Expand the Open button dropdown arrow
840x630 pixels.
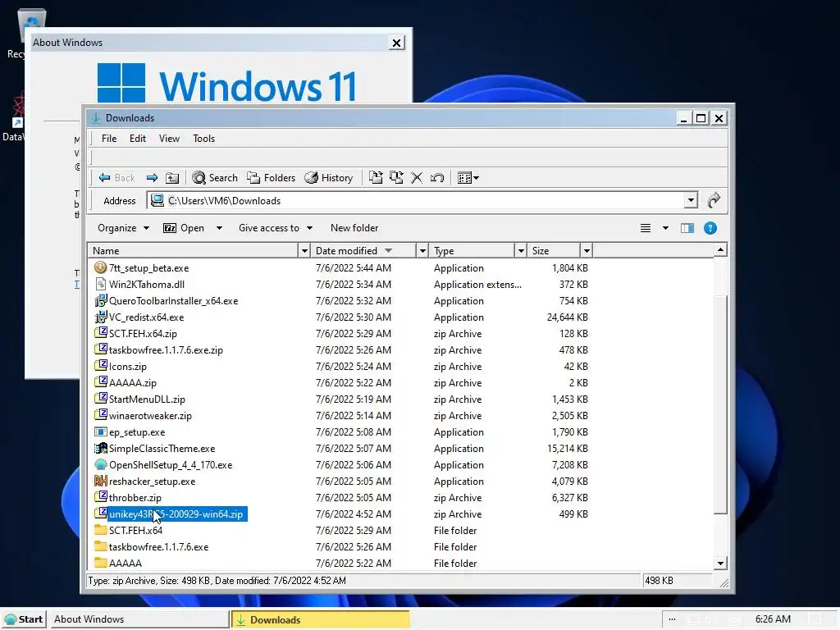point(219,228)
